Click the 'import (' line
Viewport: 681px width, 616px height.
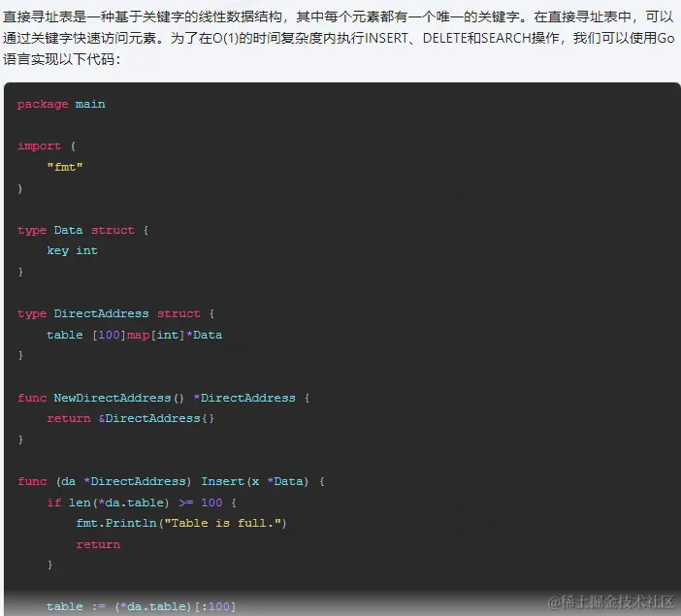[47, 146]
